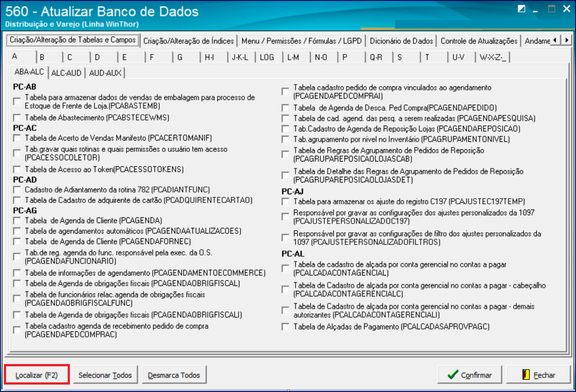576x392 pixels.
Task: Check the PCAGENDAPEDIDO checkbox
Action: pyautogui.click(x=286, y=108)
